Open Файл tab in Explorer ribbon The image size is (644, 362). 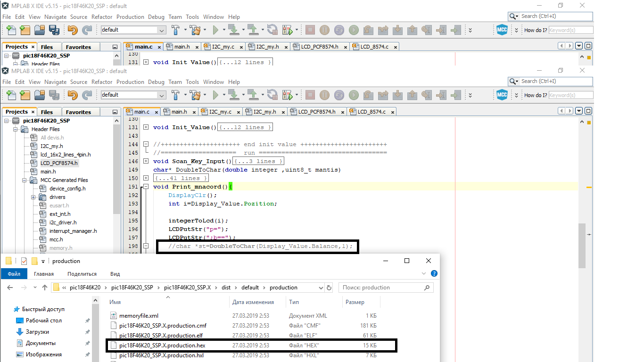[x=14, y=274]
